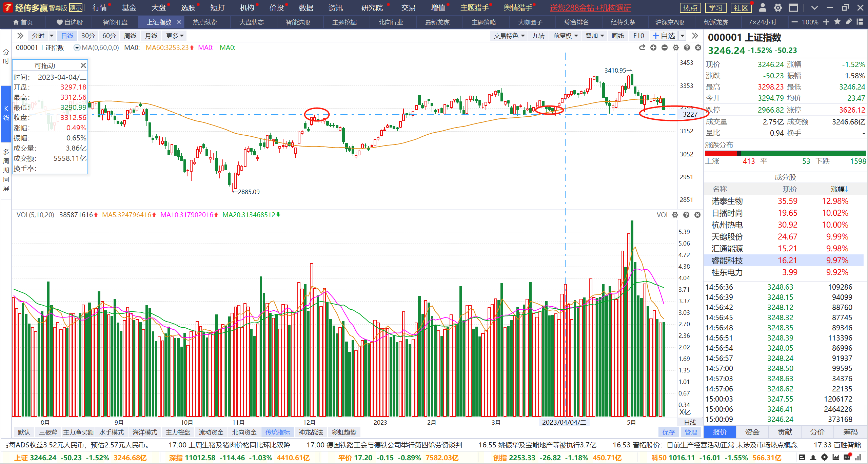Open main chart indicator settings gear

tap(676, 47)
